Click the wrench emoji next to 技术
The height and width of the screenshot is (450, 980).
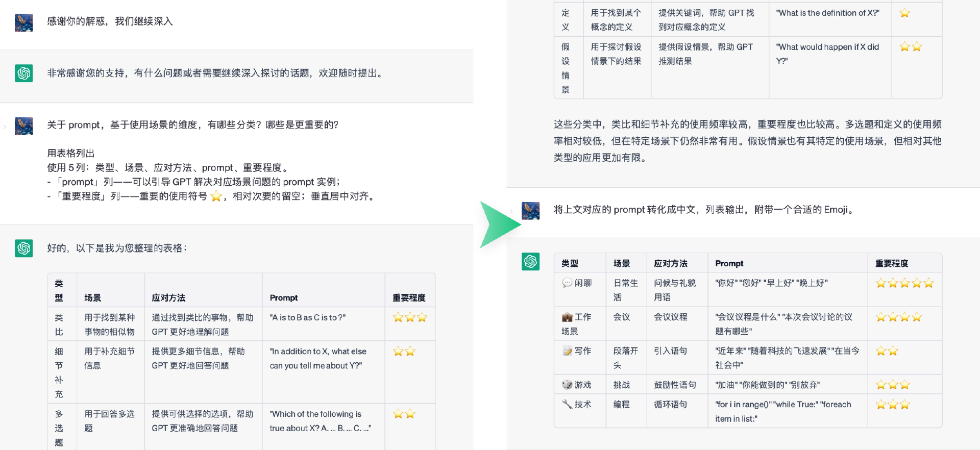click(567, 404)
